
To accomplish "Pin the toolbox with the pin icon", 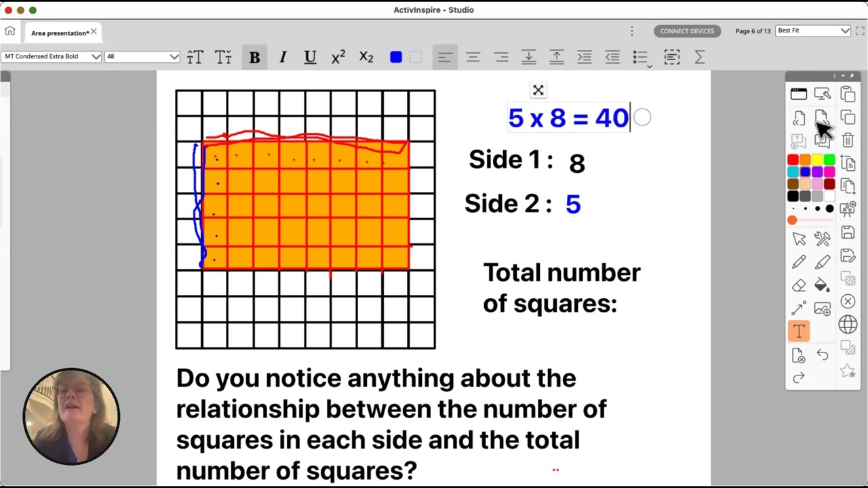I will (x=852, y=76).
